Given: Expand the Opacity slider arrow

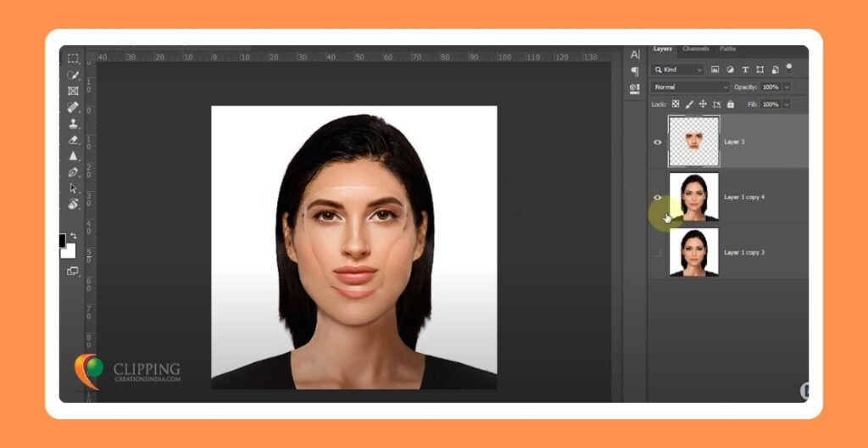Looking at the screenshot, I should [x=787, y=87].
